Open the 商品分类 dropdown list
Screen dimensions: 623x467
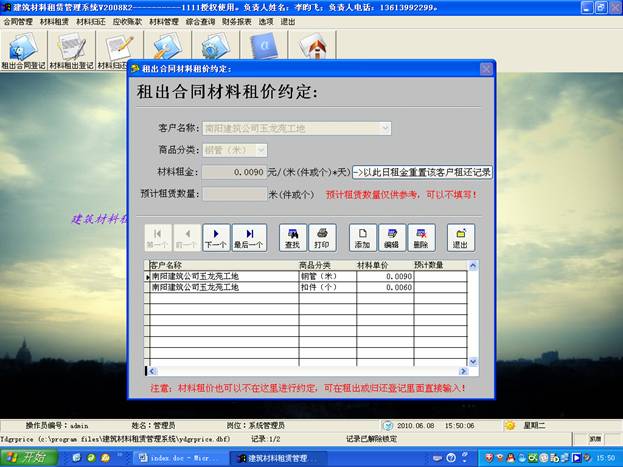(x=261, y=150)
